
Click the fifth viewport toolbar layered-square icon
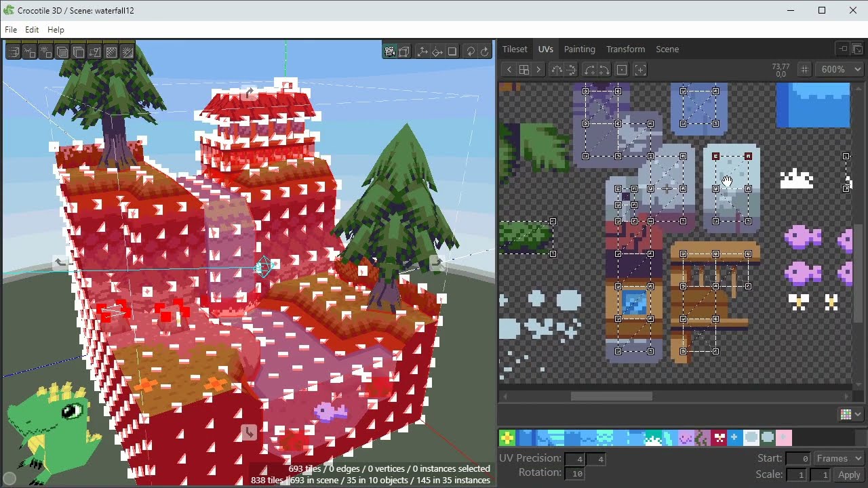pyautogui.click(x=78, y=52)
